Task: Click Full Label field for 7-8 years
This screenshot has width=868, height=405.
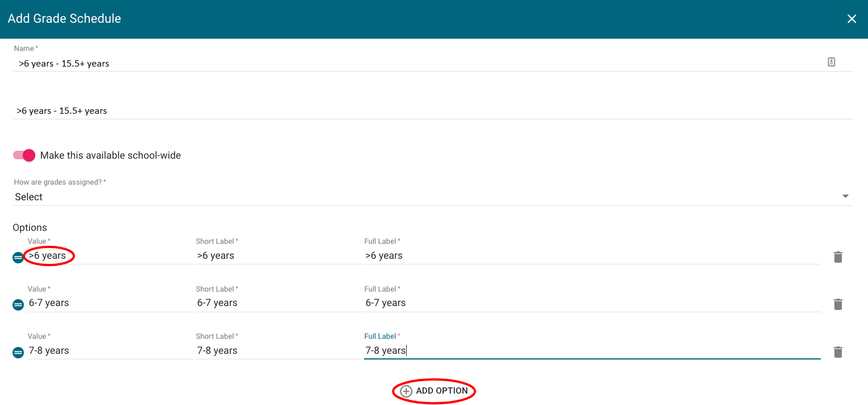Action: pyautogui.click(x=592, y=351)
